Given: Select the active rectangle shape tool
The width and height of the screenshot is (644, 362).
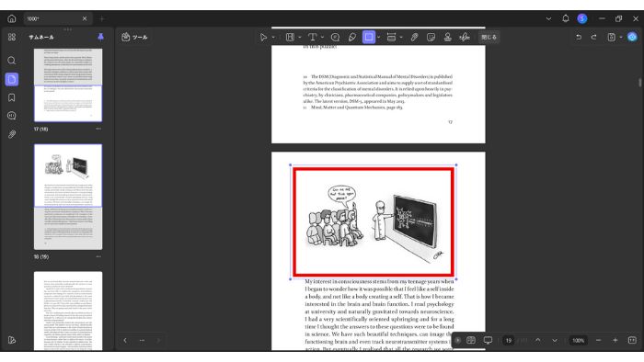Looking at the screenshot, I should (369, 37).
